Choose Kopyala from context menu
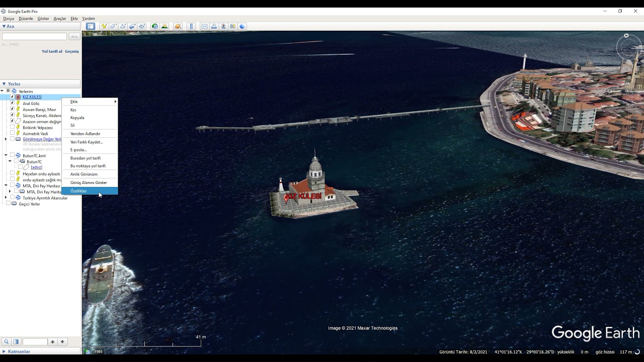644x362 pixels. point(90,118)
